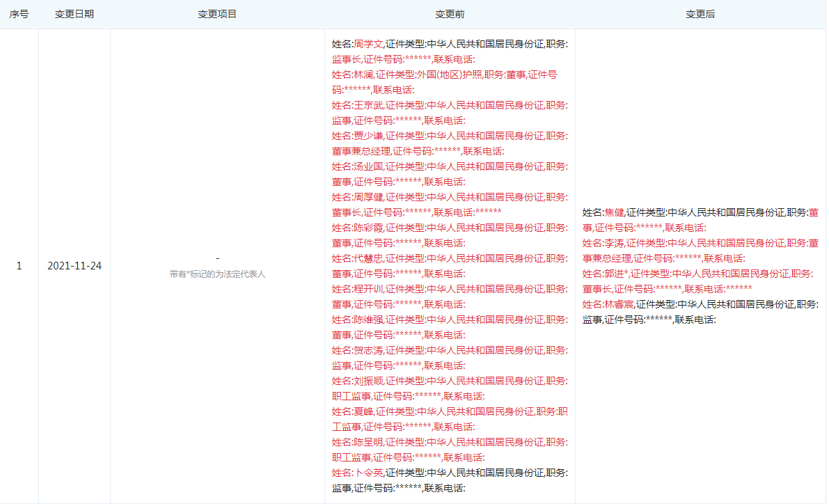This screenshot has height=504, width=829.
Task: Click the 变更后 column header
Action: pyautogui.click(x=700, y=14)
